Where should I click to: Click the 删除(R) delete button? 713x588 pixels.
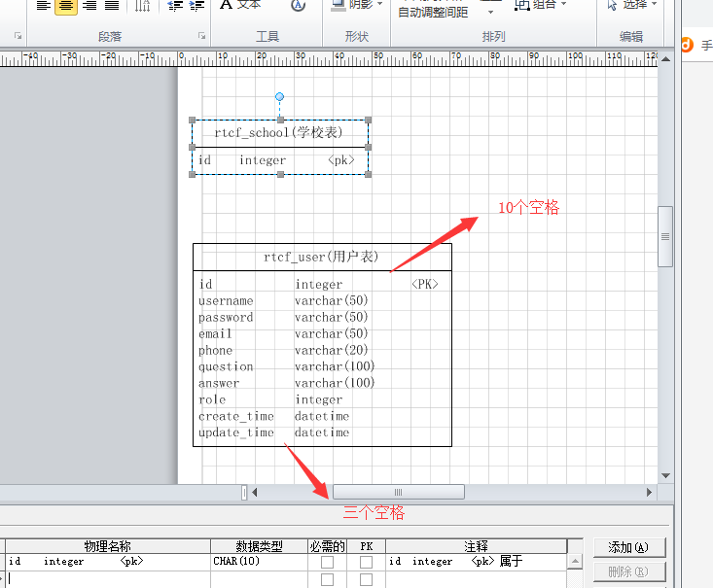pos(629,571)
